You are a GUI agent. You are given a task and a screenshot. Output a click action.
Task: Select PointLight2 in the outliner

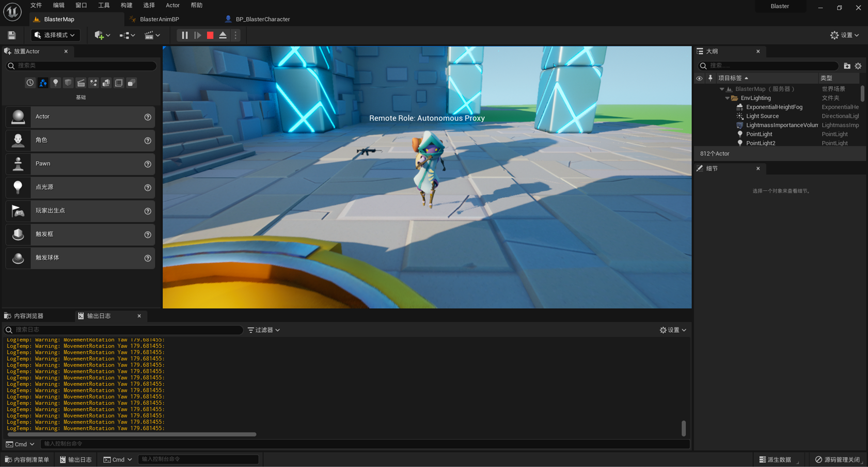point(761,143)
